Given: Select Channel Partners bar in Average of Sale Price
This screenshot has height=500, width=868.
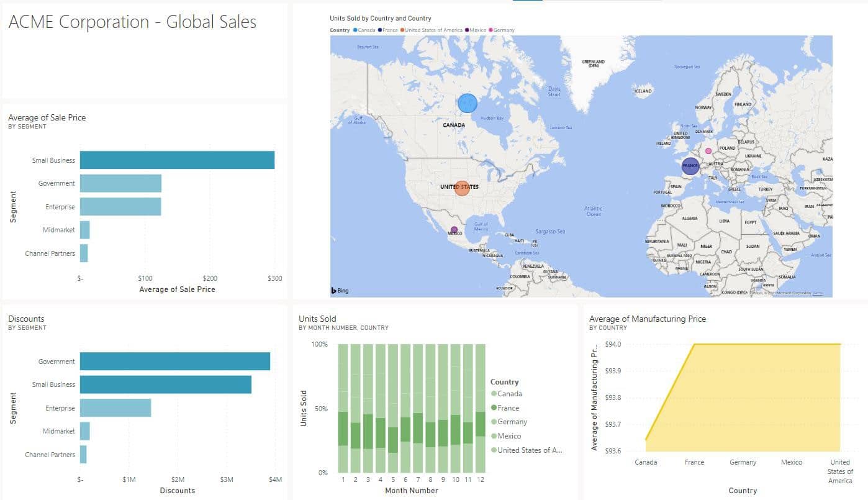Looking at the screenshot, I should [x=84, y=253].
